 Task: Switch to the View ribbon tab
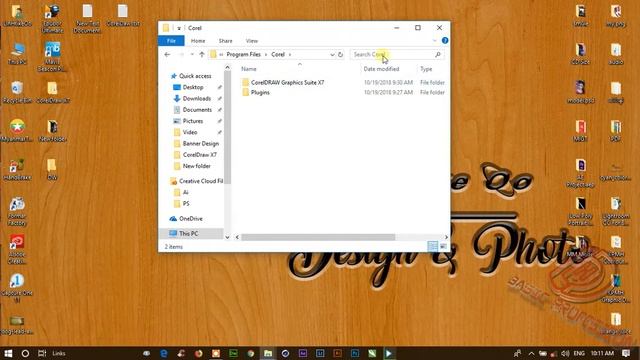tap(251, 41)
